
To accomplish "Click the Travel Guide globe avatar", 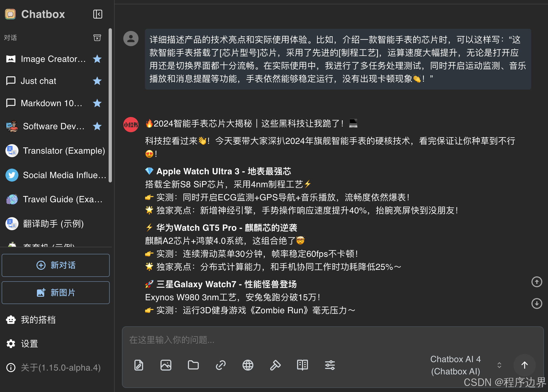I will tap(12, 199).
